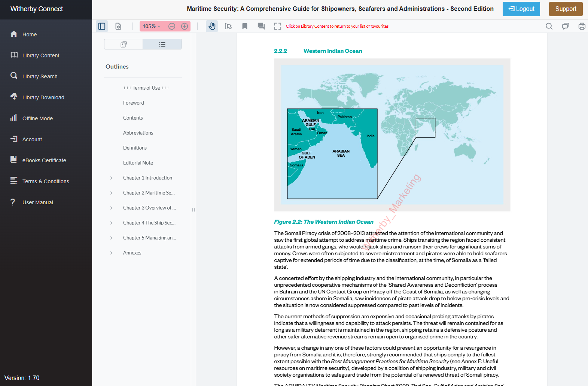
Task: Open Annexes outline text
Action: pos(132,253)
